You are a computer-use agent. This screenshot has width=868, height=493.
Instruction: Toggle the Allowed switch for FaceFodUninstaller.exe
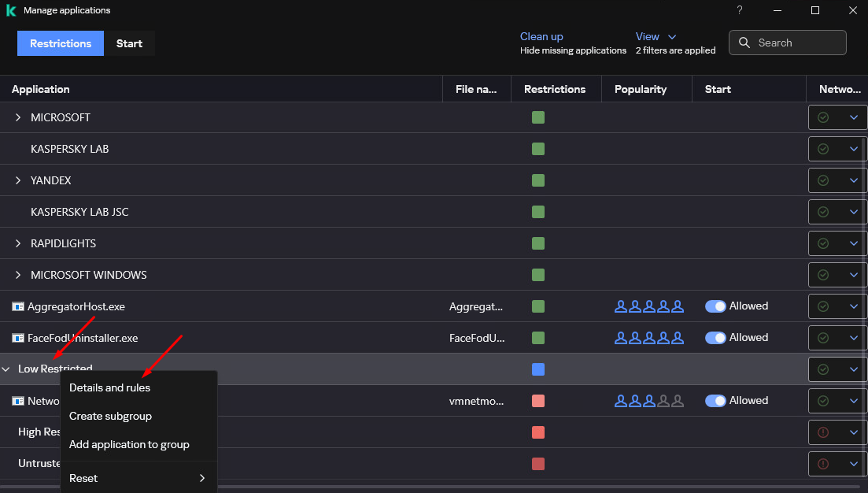point(715,338)
